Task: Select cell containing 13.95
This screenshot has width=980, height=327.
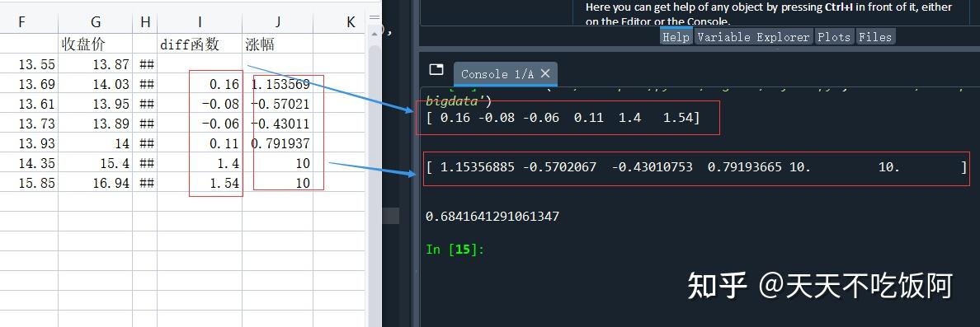Action: (x=96, y=104)
